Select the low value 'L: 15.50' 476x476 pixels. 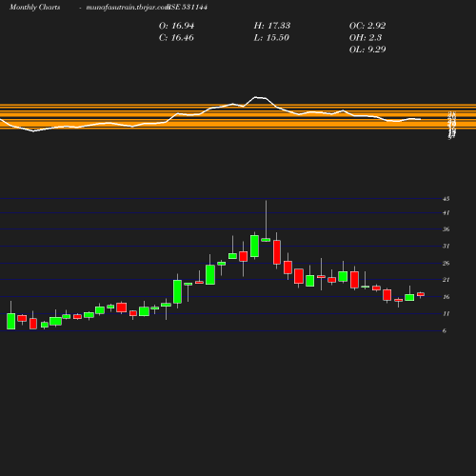point(271,38)
